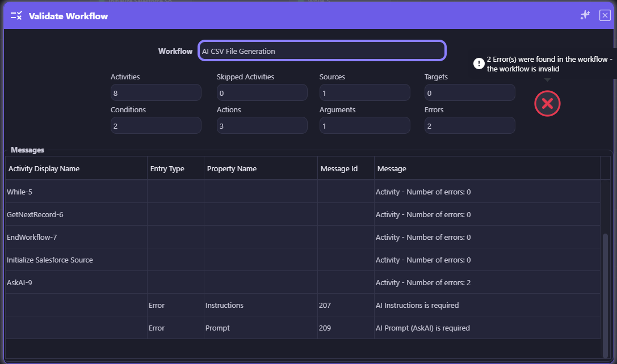The image size is (617, 364).
Task: Sort by Message column header
Action: pos(487,168)
